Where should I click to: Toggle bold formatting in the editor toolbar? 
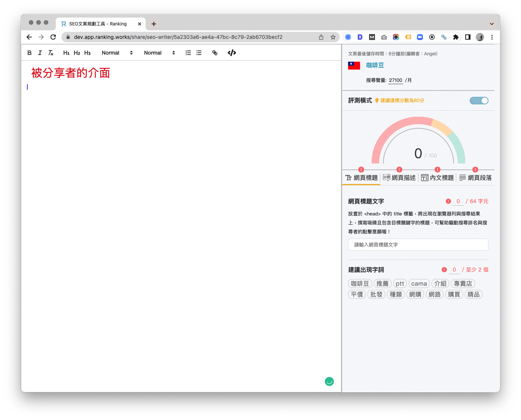click(x=30, y=53)
